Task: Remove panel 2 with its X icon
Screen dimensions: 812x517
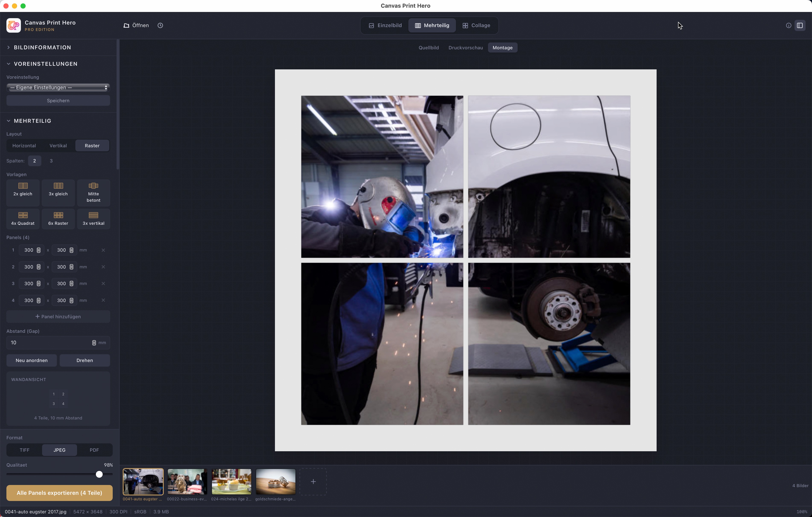Action: (x=103, y=267)
